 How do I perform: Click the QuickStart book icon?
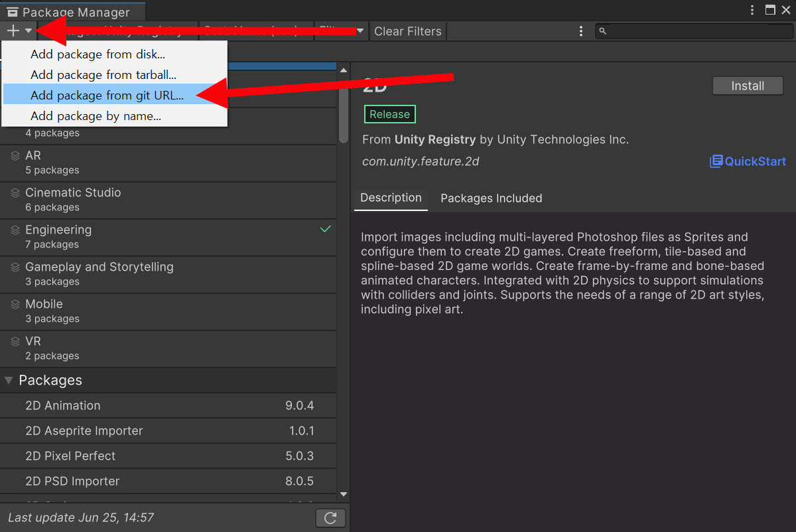click(x=716, y=161)
